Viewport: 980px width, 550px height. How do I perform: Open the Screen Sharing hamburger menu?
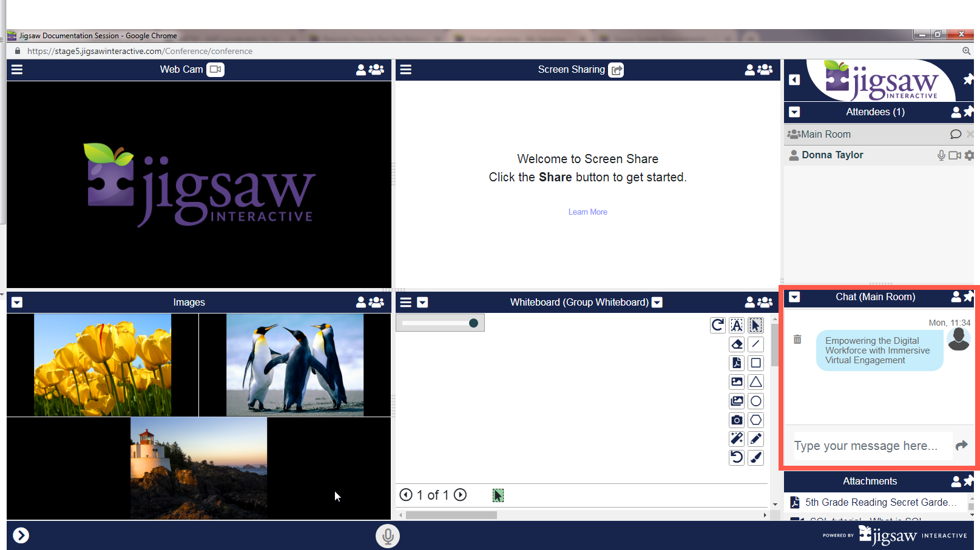click(406, 70)
